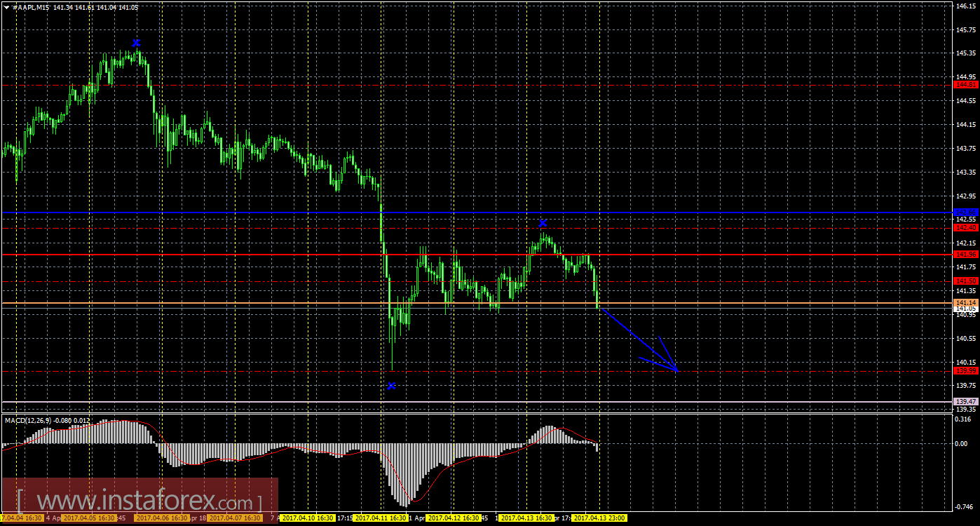980x526 pixels.
Task: Click the 2017.04.12 16:30 date label
Action: [453, 518]
